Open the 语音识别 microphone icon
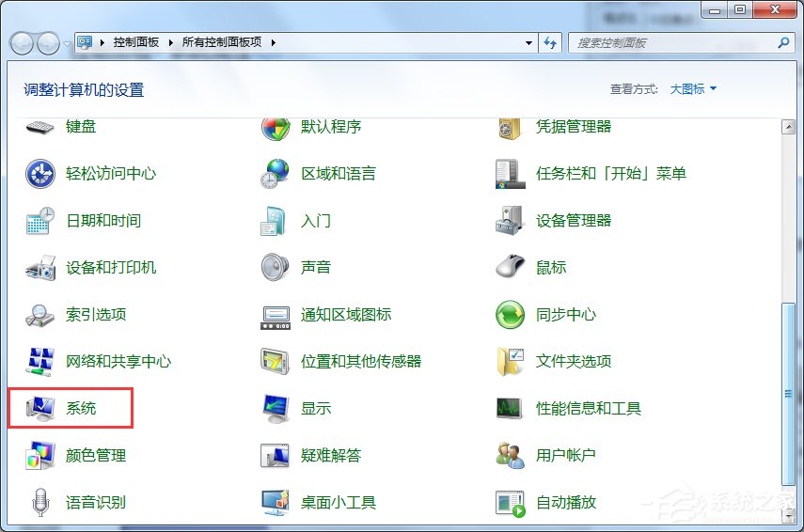Viewport: 804px width, 532px height. pos(40,502)
